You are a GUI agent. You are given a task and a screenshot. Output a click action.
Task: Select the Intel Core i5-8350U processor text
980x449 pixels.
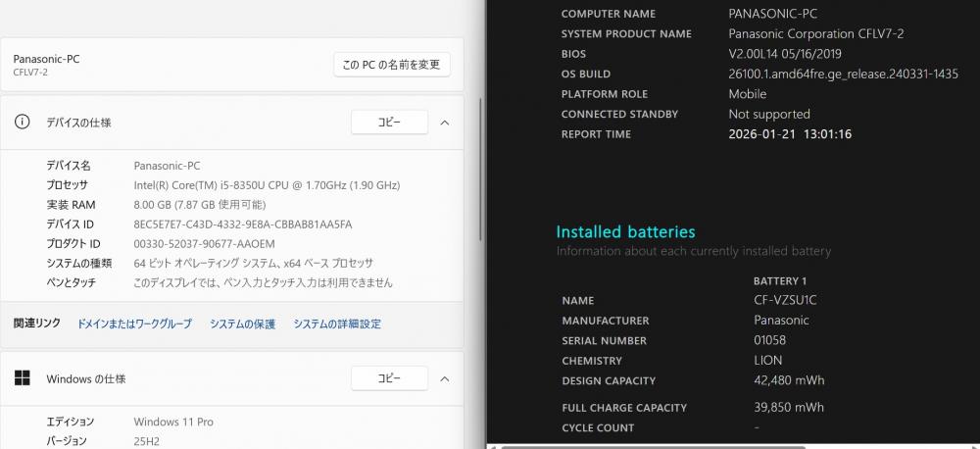267,185
